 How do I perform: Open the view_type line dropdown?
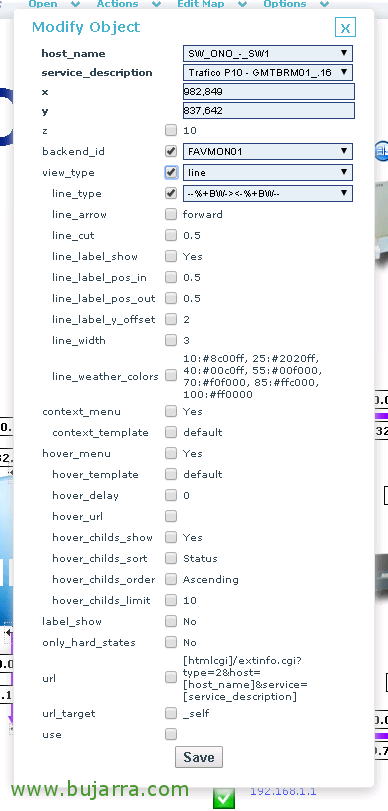pos(268,172)
